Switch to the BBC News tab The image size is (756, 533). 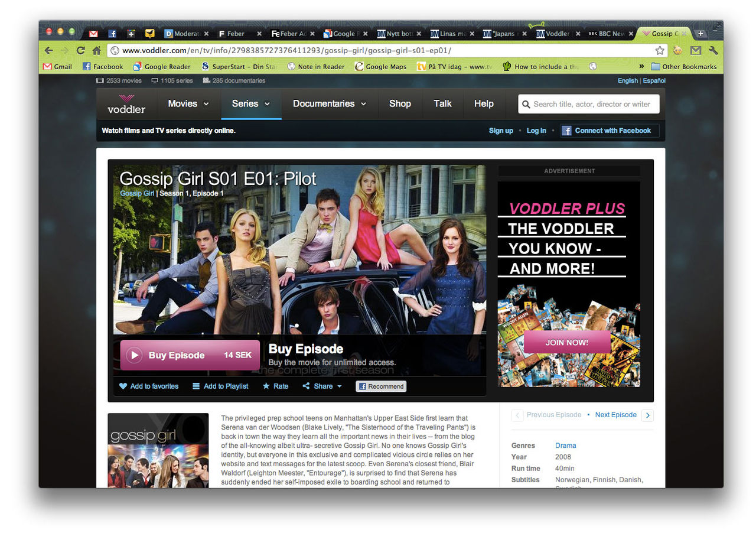point(611,34)
